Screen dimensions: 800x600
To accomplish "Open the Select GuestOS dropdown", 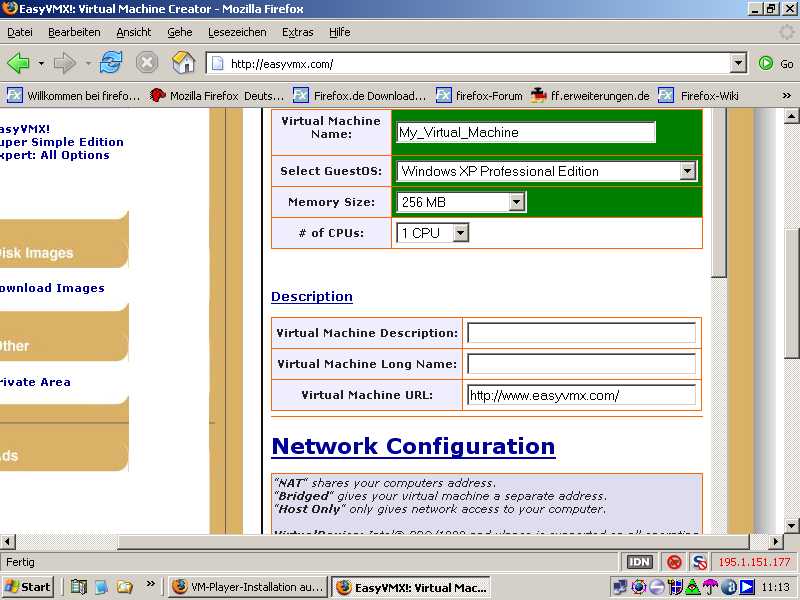I will 687,171.
